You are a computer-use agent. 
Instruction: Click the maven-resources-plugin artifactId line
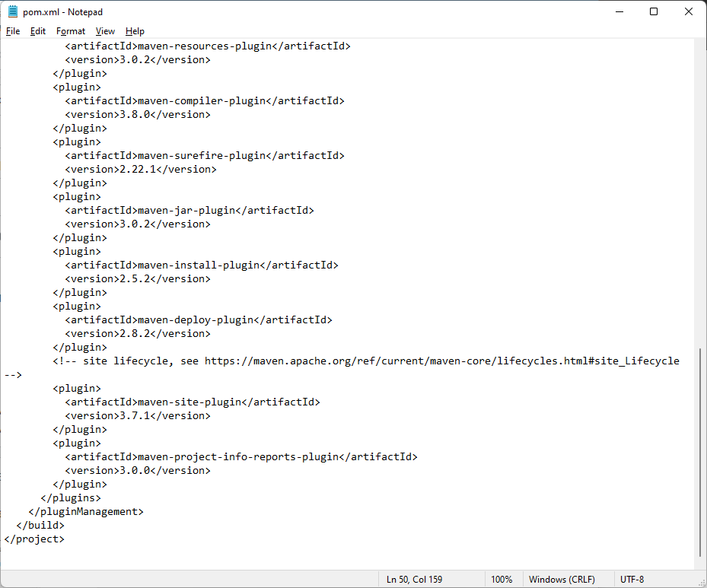(x=208, y=46)
